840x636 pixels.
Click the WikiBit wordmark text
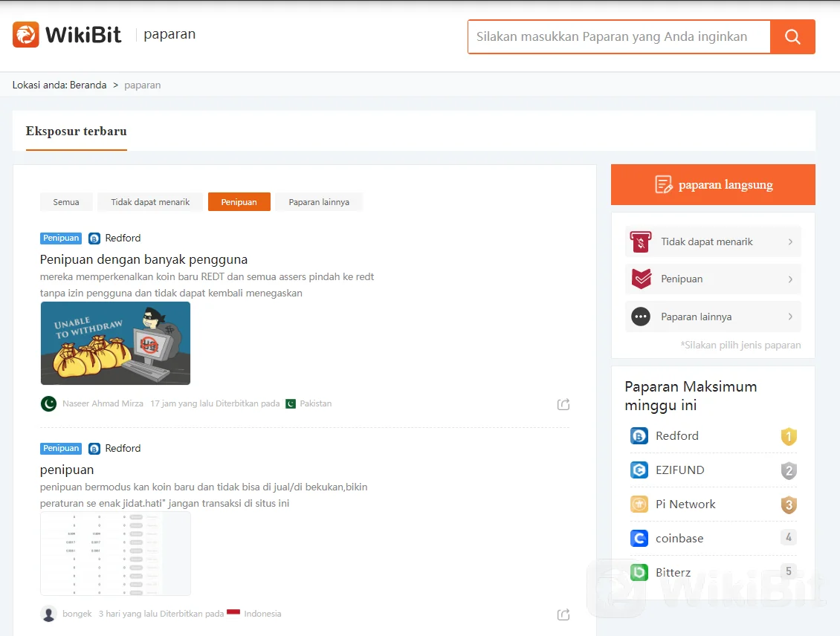click(x=83, y=35)
